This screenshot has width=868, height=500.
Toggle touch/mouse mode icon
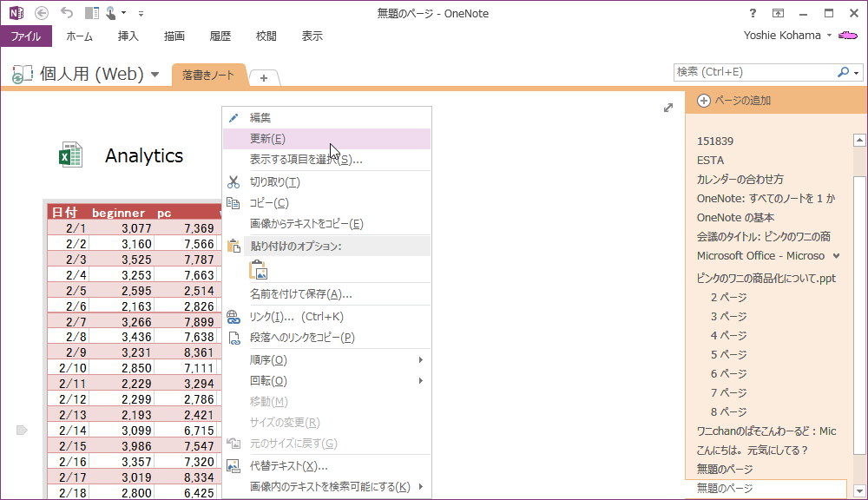pyautogui.click(x=111, y=13)
